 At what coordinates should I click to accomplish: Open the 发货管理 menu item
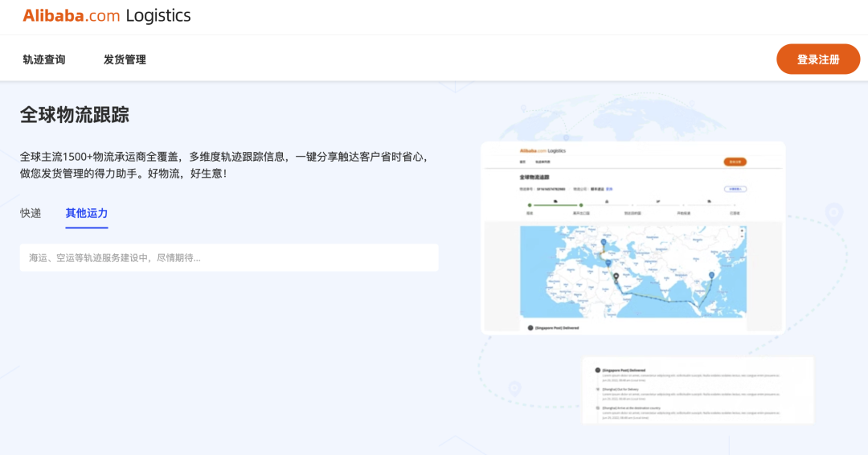pos(125,59)
